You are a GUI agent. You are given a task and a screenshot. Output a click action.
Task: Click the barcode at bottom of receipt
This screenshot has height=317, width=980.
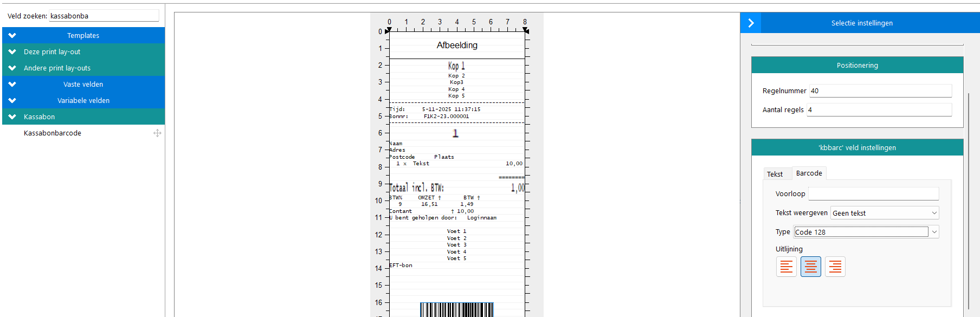click(x=456, y=309)
